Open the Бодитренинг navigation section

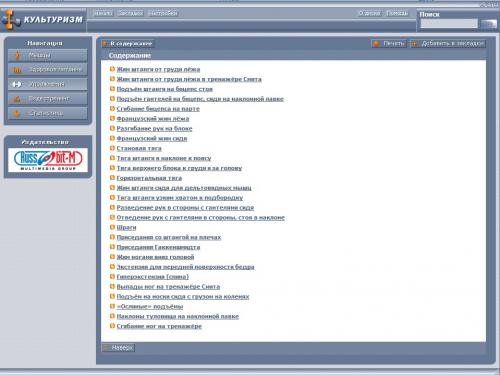click(48, 99)
